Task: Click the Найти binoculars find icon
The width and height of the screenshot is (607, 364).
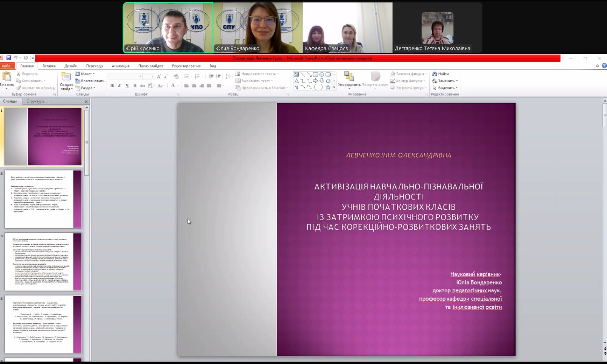Action: pos(435,74)
